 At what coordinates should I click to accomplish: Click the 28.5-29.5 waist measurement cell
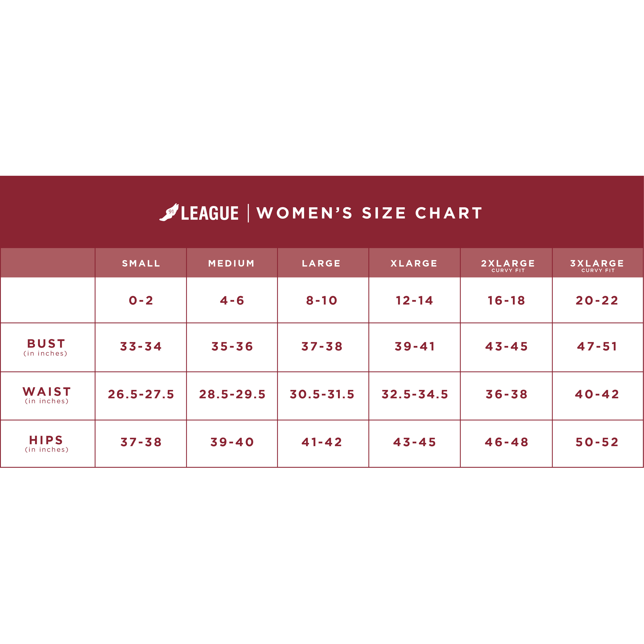point(232,396)
